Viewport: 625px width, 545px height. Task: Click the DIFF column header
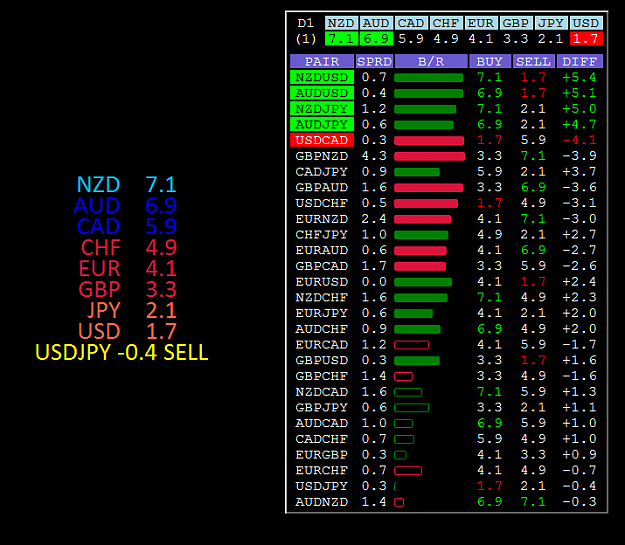tap(580, 61)
